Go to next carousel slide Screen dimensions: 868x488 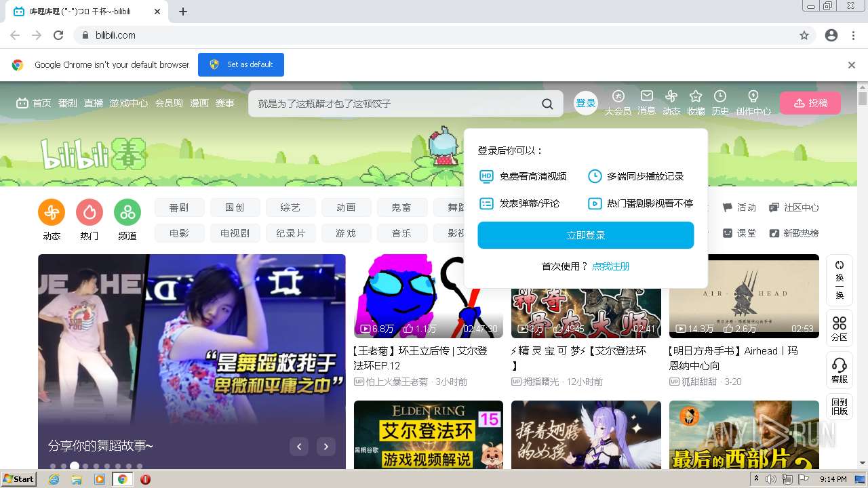pos(326,446)
